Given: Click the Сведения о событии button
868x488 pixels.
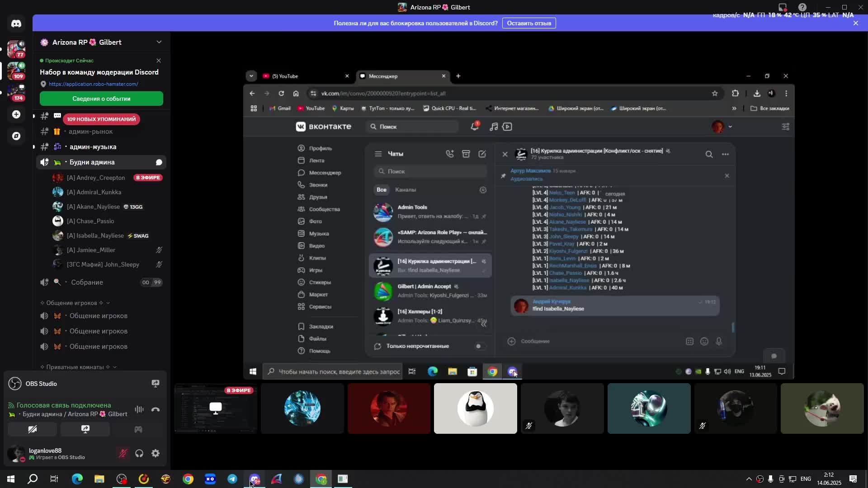Looking at the screenshot, I should [101, 99].
